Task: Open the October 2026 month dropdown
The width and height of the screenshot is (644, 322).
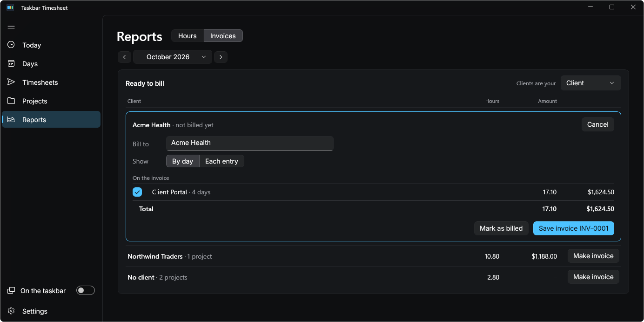Action: (x=173, y=57)
